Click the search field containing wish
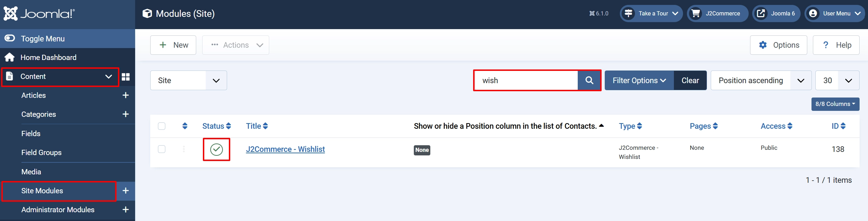Viewport: 868px width, 221px height. [526, 80]
